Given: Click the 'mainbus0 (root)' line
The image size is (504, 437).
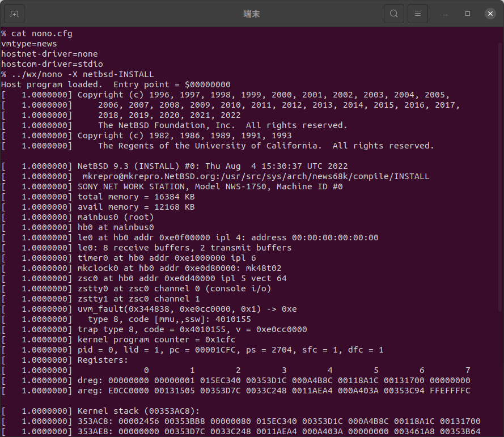Looking at the screenshot, I should tap(78, 217).
